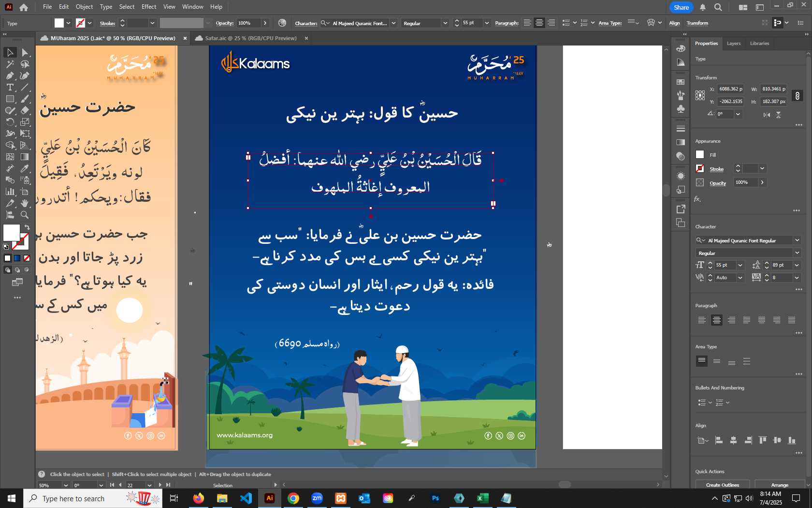Screen dimensions: 812x508
Task: Toggle constrain width and height proportions
Action: click(797, 96)
